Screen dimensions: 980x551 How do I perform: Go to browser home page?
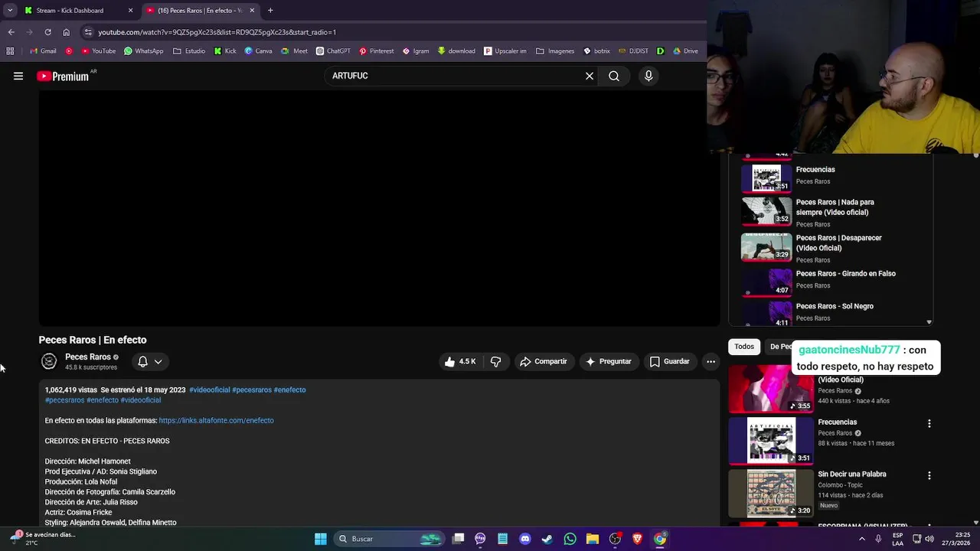66,32
